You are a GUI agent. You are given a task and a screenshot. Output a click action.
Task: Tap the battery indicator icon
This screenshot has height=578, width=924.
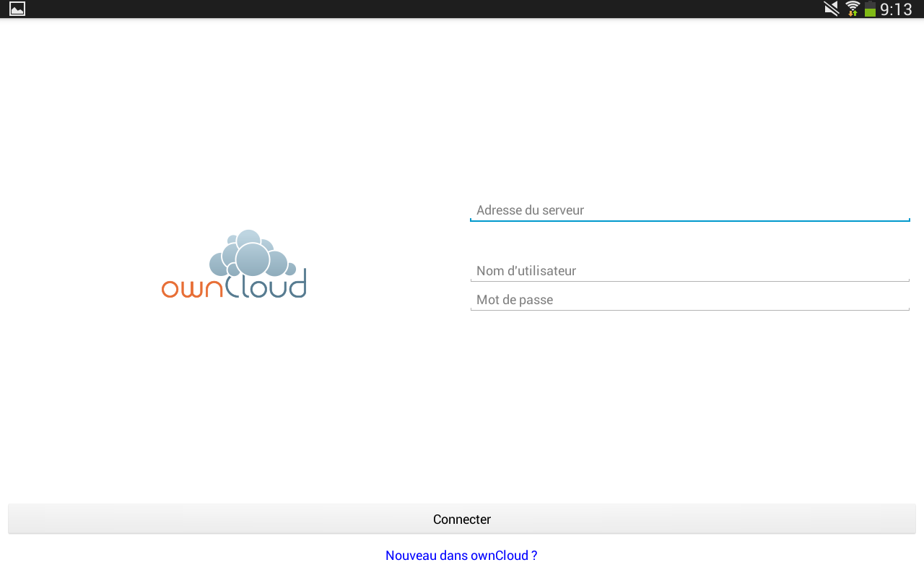click(870, 9)
